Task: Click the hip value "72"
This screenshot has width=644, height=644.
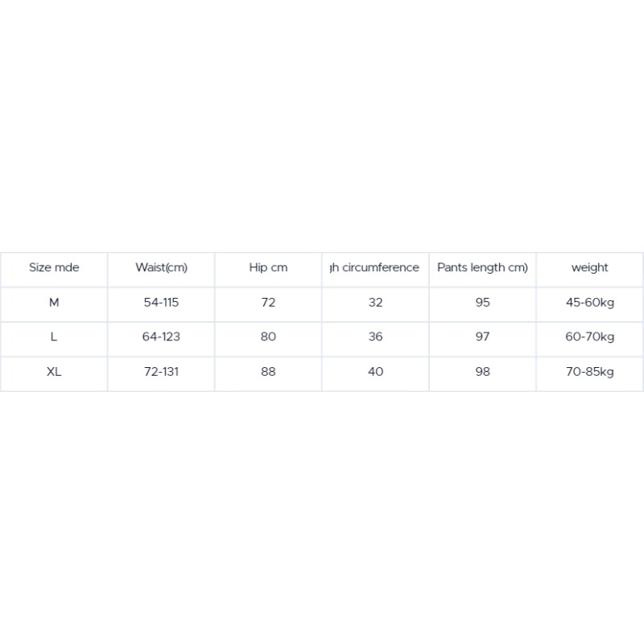Action: point(268,303)
